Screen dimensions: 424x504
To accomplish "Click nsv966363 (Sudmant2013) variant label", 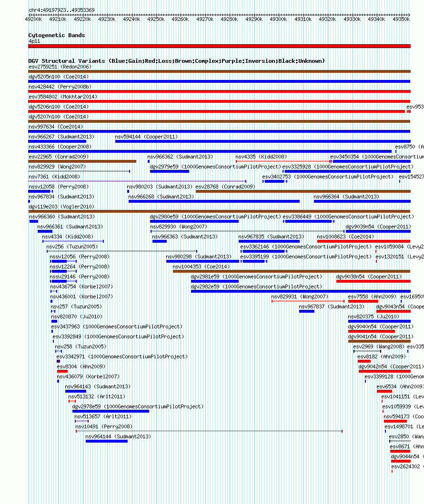I will (185, 236).
